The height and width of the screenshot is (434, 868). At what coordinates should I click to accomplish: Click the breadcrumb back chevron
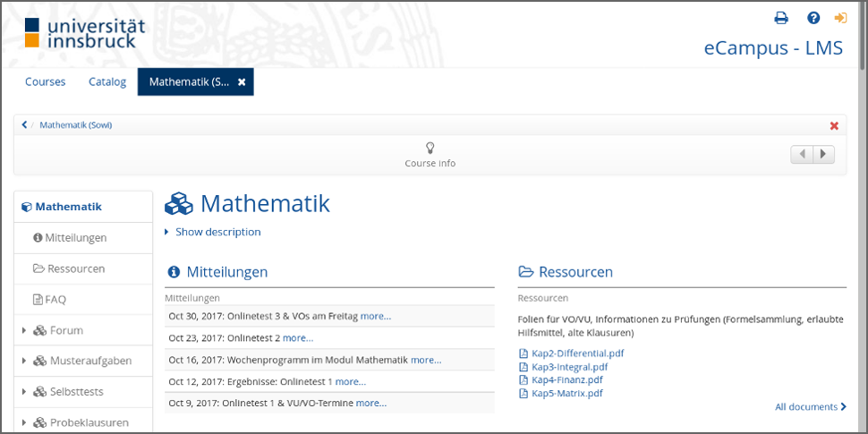tap(24, 125)
